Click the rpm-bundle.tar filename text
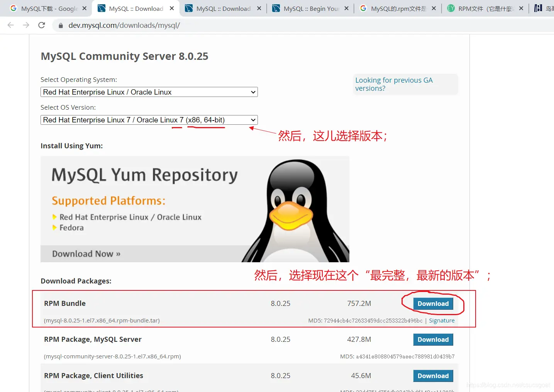 click(102, 321)
